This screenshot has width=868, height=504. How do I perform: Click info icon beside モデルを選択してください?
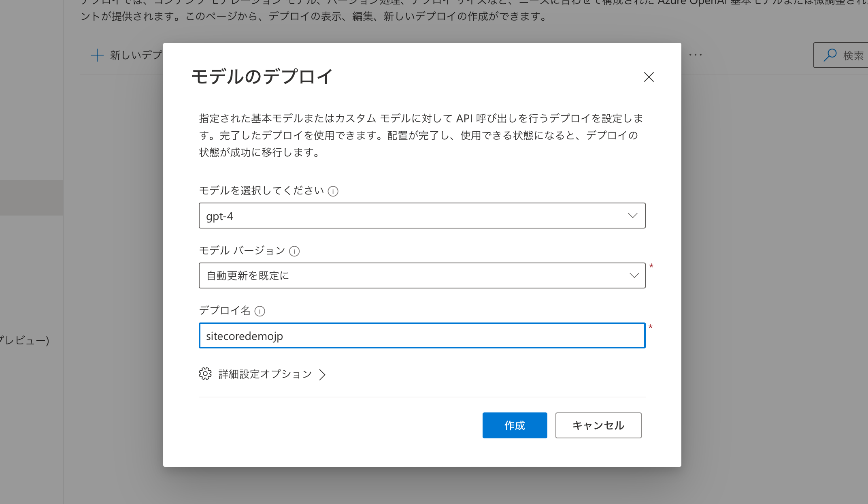[x=333, y=191]
